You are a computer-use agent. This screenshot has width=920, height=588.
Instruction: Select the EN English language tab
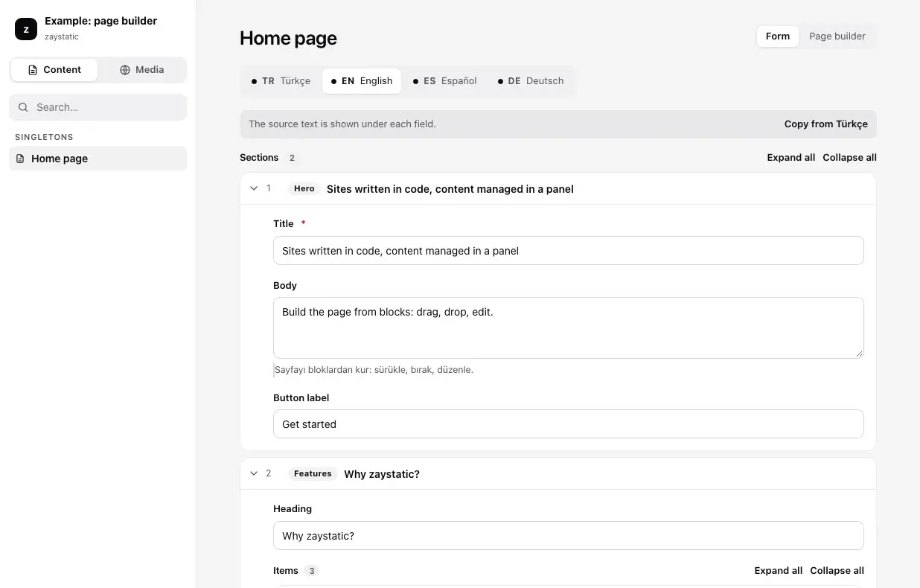(362, 81)
